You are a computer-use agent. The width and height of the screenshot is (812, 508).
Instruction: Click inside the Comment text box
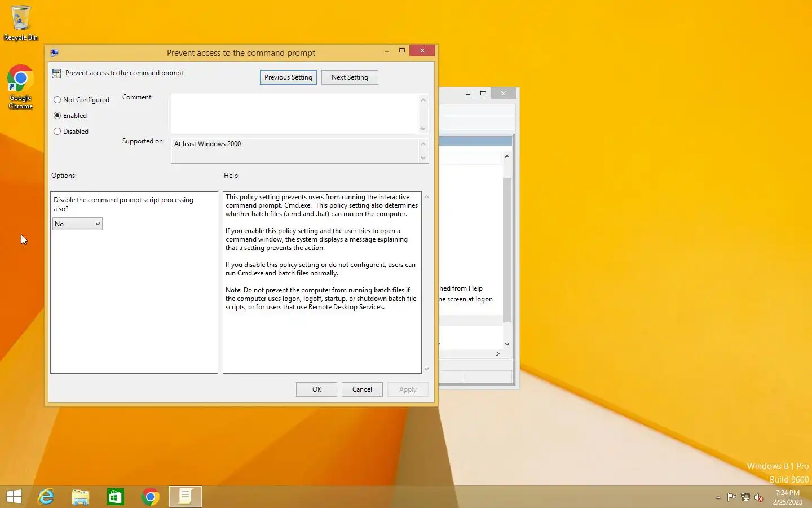point(295,114)
